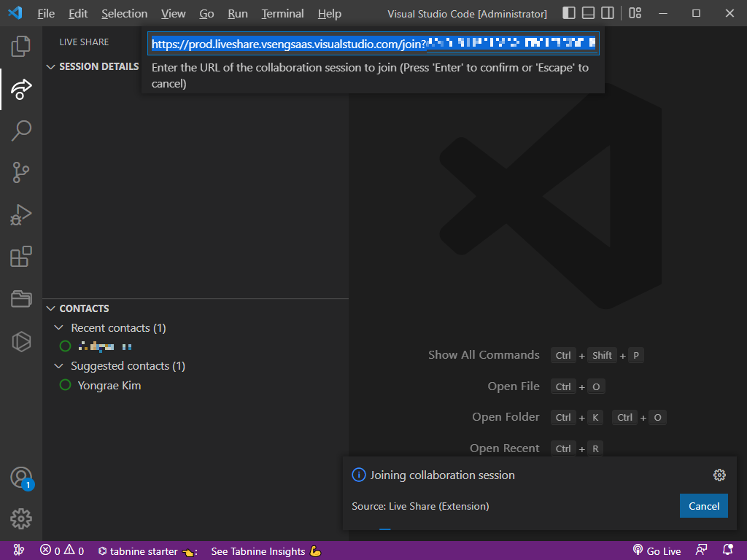Open the Accounts icon at bottom left
Image resolution: width=747 pixels, height=560 pixels.
coord(21,478)
